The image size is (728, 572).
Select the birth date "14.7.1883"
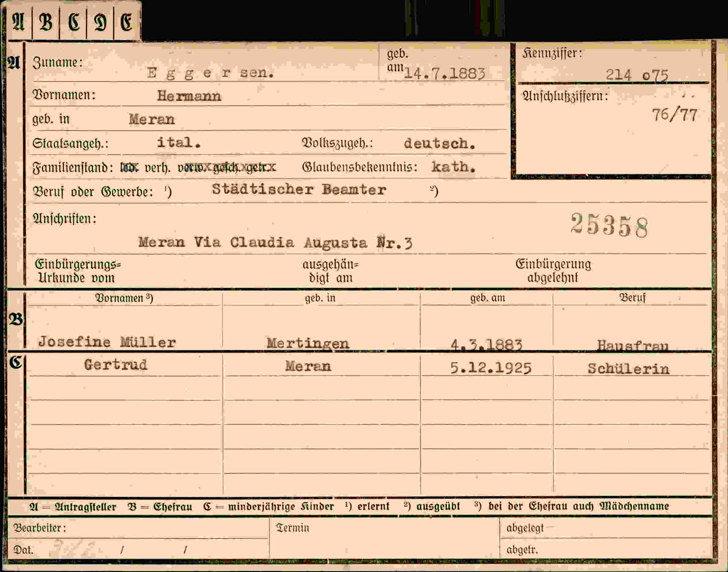[444, 73]
